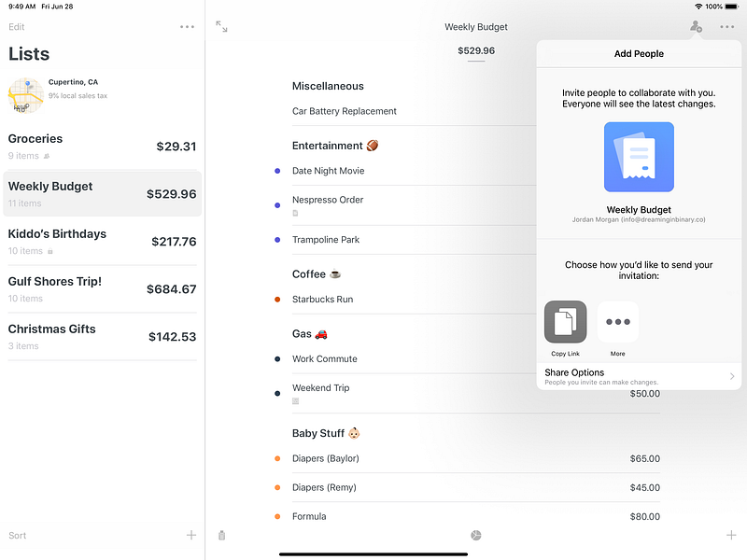Open Share Options chevron row

(639, 376)
